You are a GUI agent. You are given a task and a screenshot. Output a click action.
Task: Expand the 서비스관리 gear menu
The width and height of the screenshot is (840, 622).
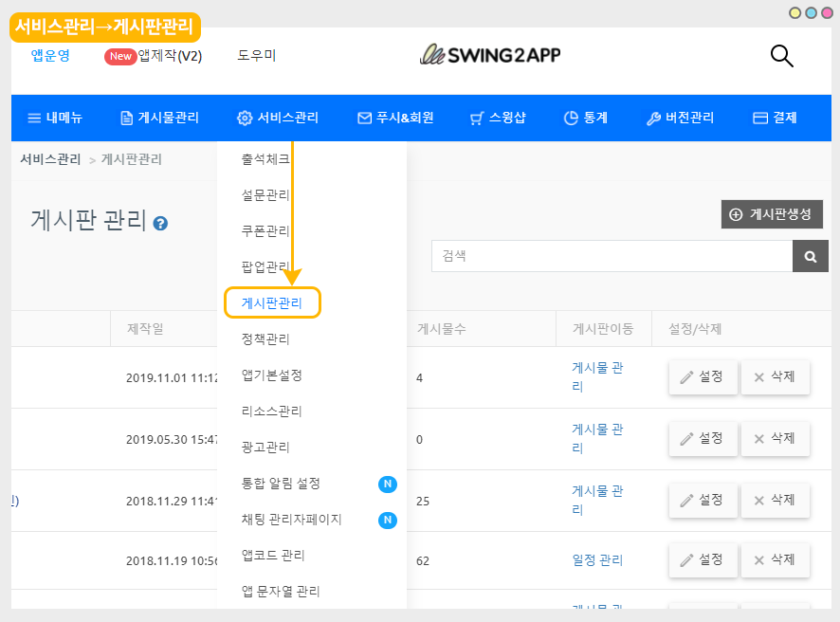(x=278, y=119)
